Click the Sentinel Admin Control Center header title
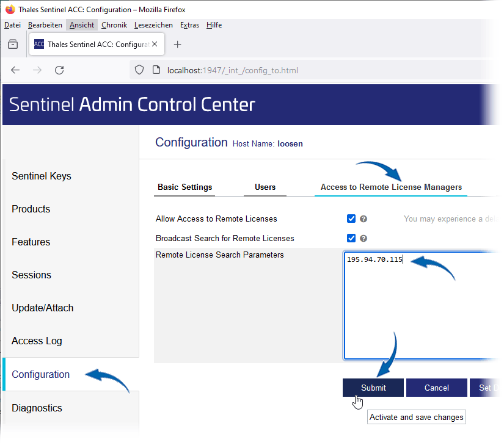 [132, 104]
